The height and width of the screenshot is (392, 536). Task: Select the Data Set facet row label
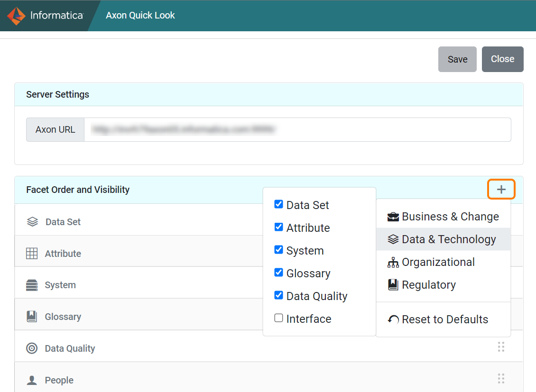63,222
